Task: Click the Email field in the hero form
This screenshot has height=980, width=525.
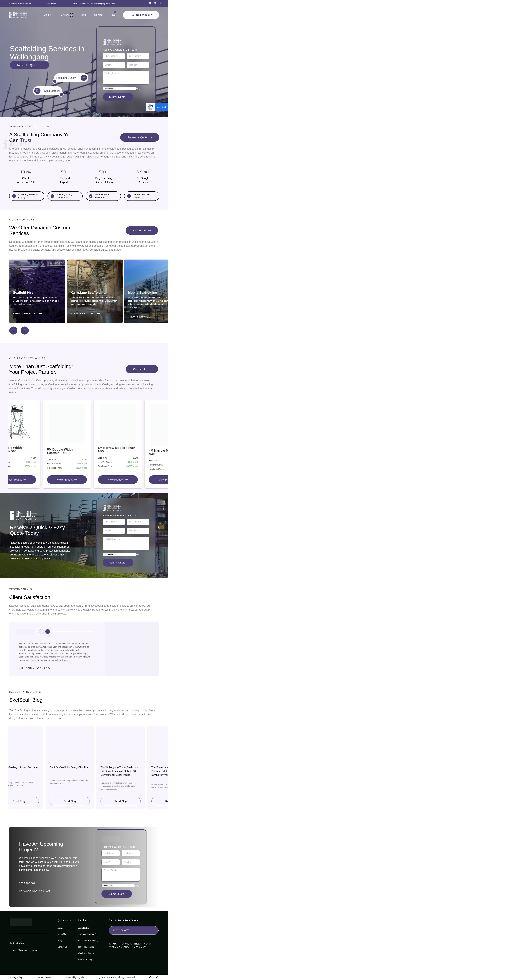Action: [114, 65]
